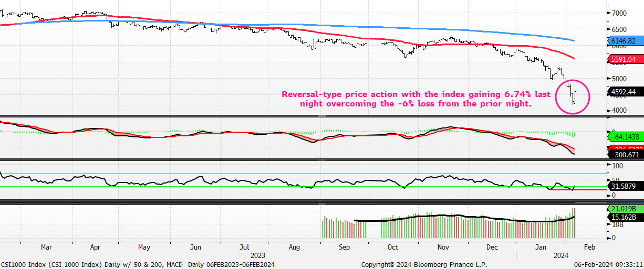Click the 5000 price axis tick
644x269 pixels.
[x=619, y=79]
